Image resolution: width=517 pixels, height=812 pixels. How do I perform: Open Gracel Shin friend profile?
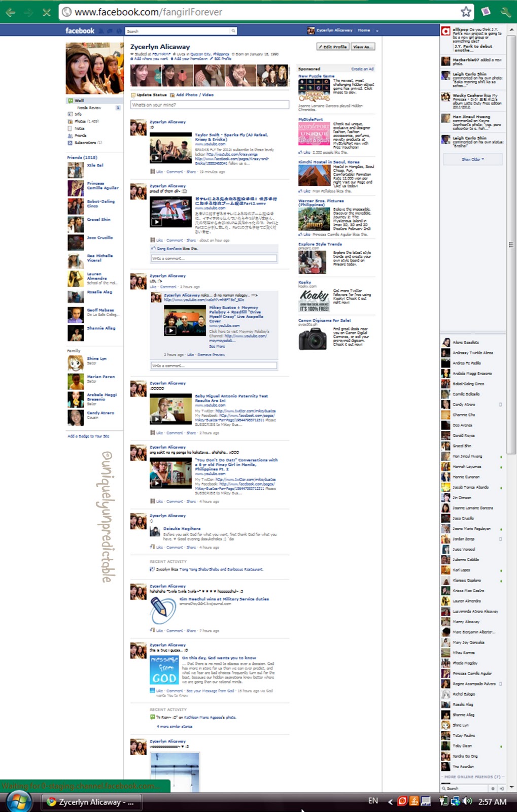[x=98, y=220]
